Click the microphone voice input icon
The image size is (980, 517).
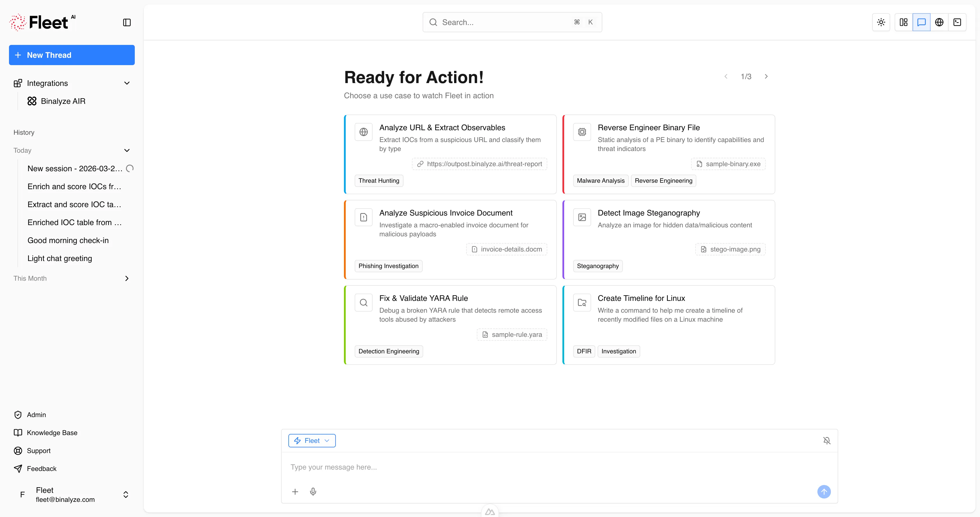313,491
